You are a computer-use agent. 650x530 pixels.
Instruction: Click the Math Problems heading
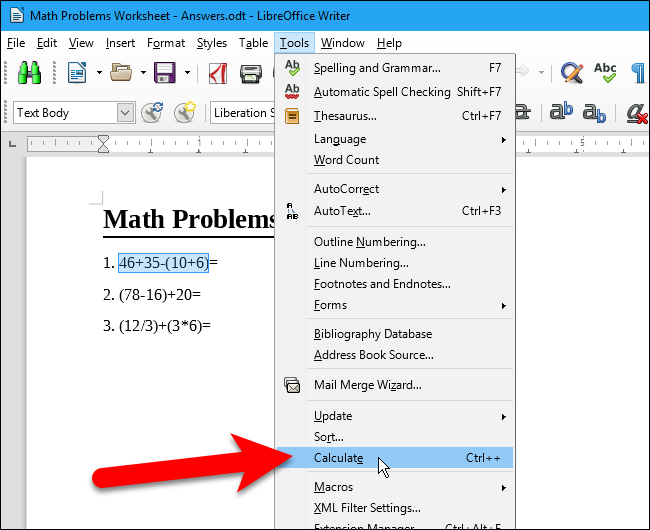click(189, 219)
